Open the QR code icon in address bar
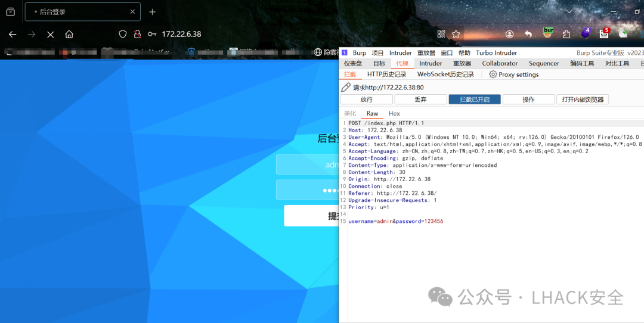 441,34
